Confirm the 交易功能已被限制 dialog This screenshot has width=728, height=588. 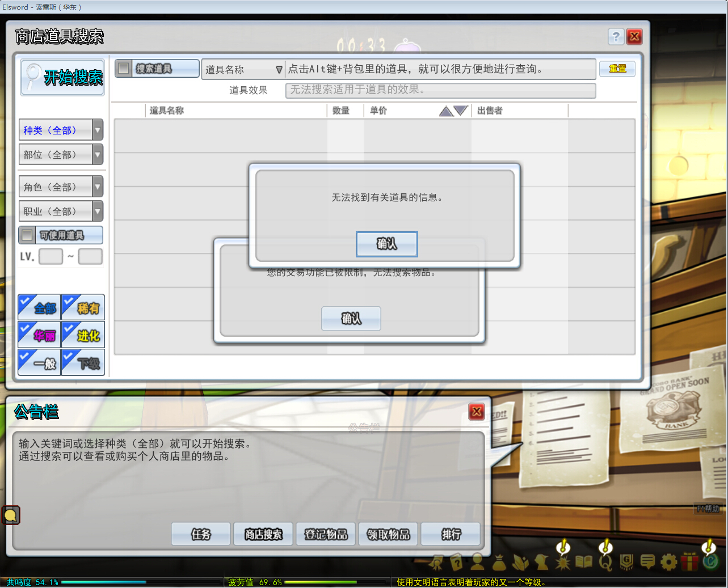click(x=351, y=319)
